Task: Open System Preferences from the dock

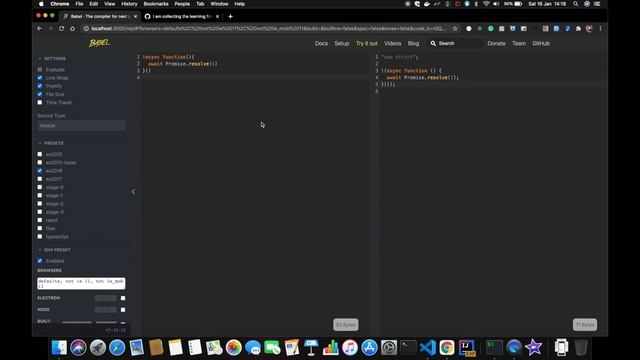Action: click(389, 348)
